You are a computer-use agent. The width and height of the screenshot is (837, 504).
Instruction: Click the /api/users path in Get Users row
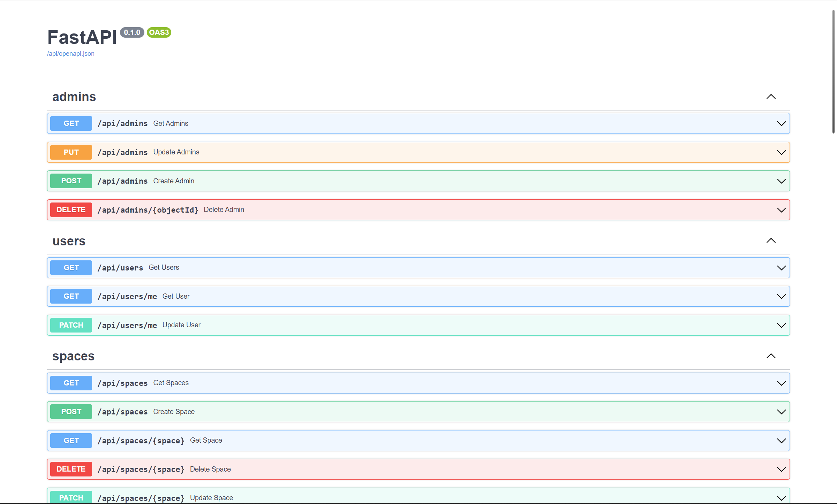pos(120,268)
